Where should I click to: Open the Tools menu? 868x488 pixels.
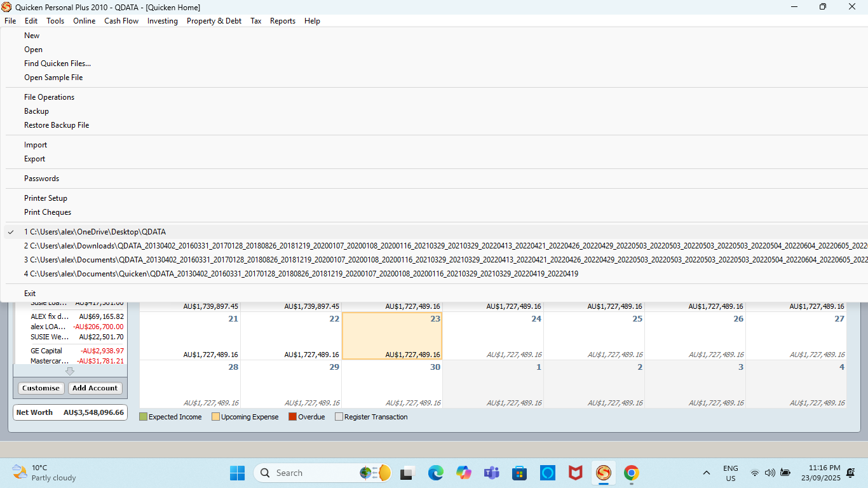click(55, 21)
